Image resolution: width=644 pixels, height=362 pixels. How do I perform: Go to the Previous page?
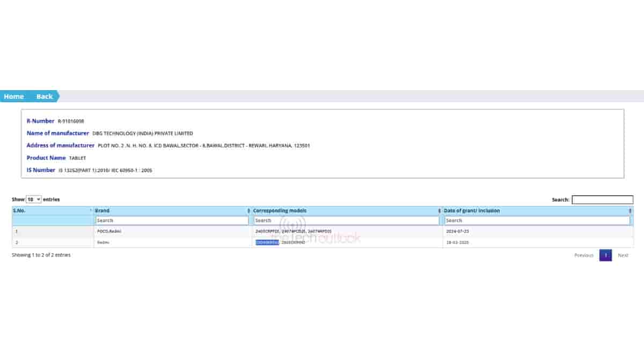click(583, 255)
